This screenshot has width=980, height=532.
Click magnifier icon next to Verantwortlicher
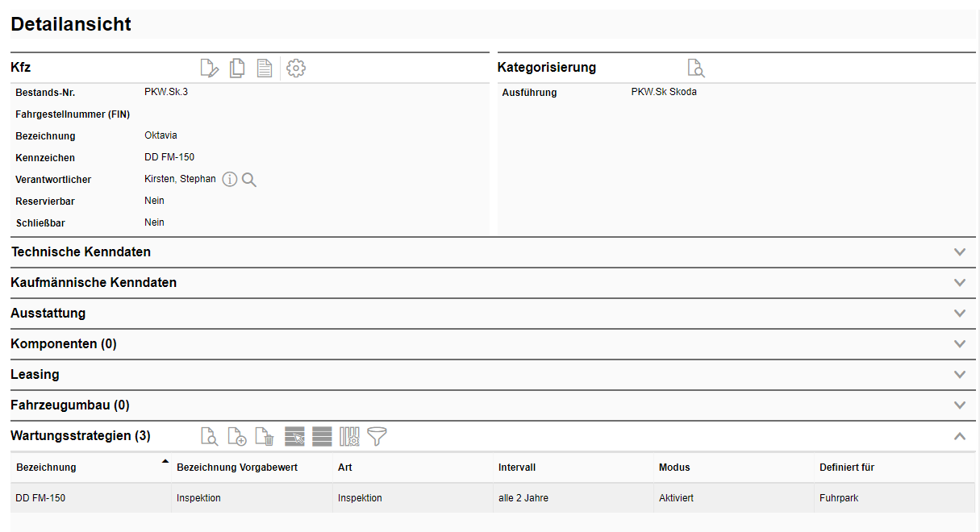249,180
